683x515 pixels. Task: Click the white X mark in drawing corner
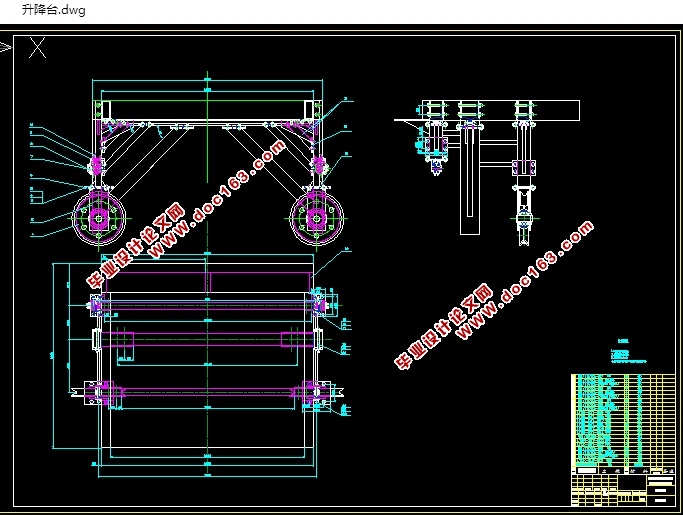tap(37, 47)
